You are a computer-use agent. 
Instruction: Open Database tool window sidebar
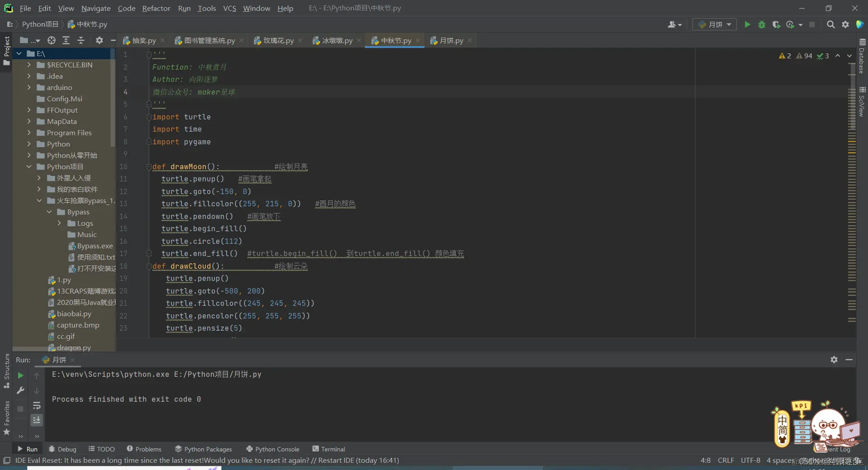pos(862,56)
